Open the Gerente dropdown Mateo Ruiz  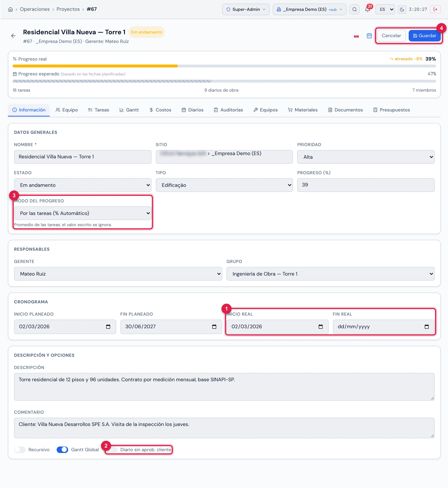coord(118,274)
